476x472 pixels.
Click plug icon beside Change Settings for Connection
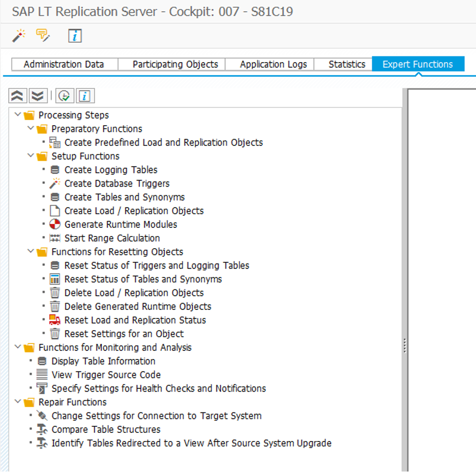(42, 416)
